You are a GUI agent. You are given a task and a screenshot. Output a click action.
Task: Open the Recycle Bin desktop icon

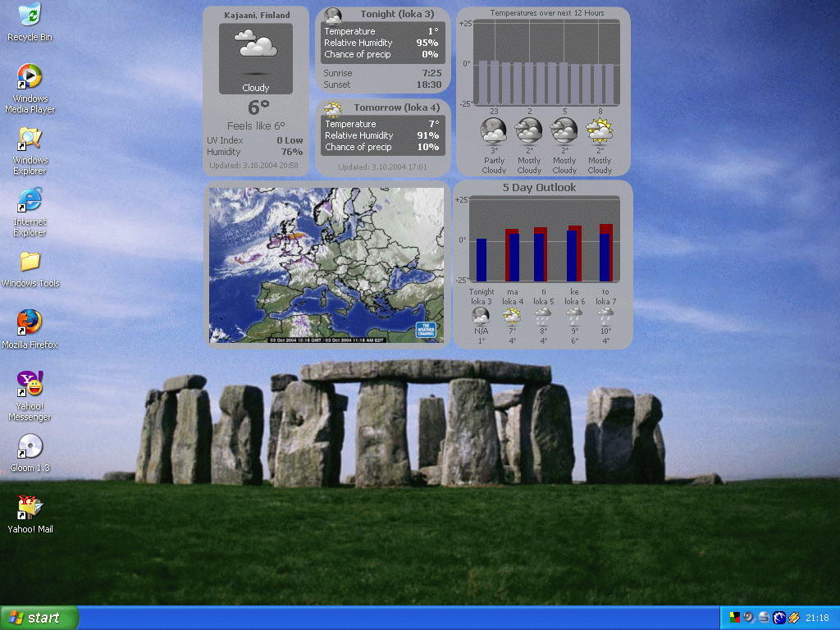[x=30, y=15]
